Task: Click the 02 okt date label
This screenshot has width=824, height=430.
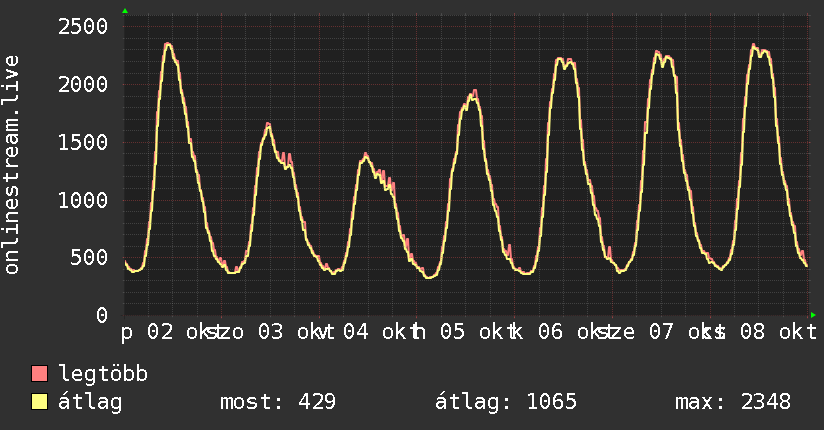Action: click(x=179, y=332)
